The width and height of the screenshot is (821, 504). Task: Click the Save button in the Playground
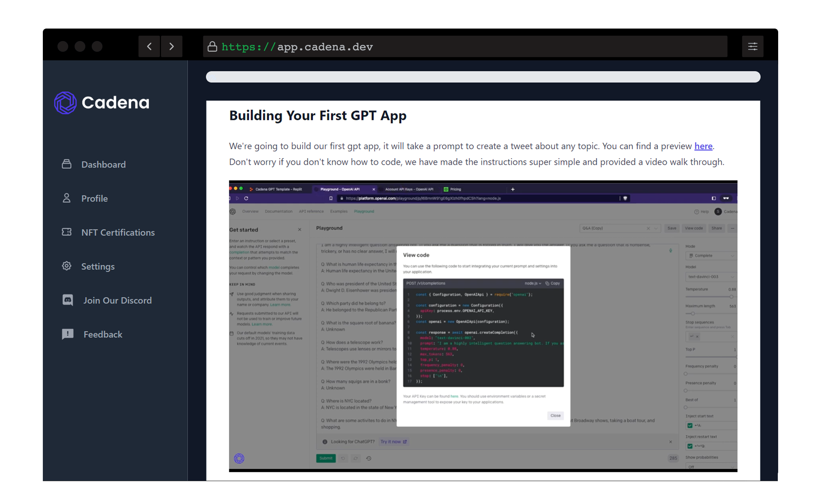coord(672,228)
